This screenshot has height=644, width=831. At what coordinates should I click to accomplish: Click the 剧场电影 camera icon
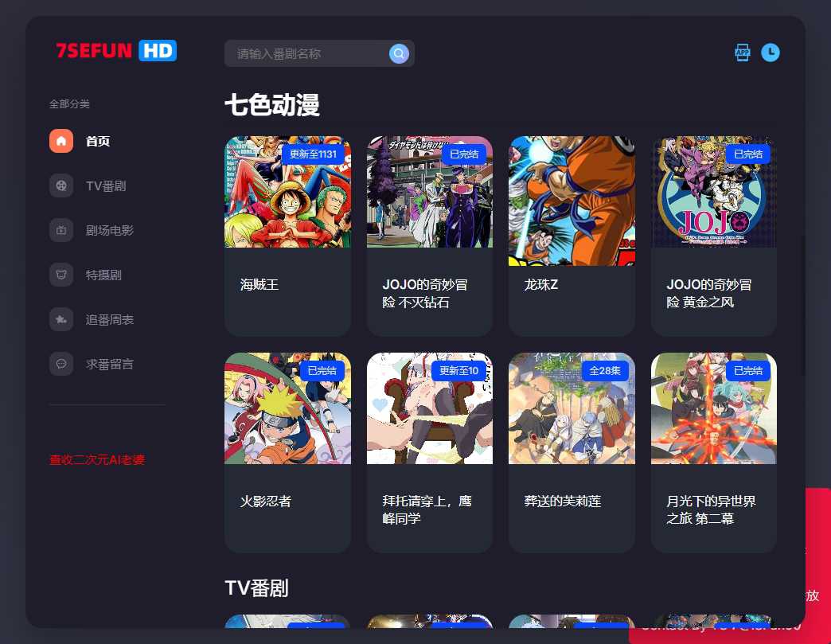(61, 230)
